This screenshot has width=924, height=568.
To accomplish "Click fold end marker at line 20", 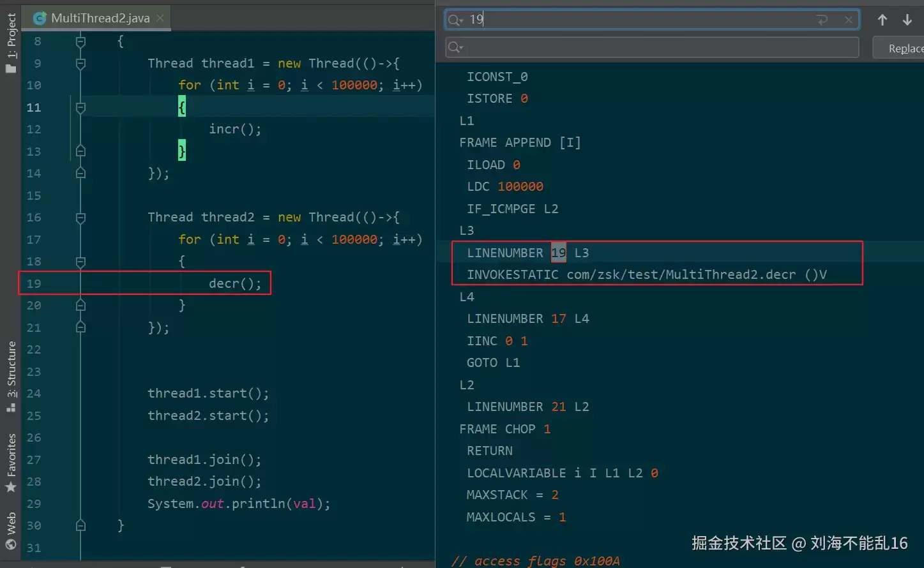I will click(x=80, y=306).
